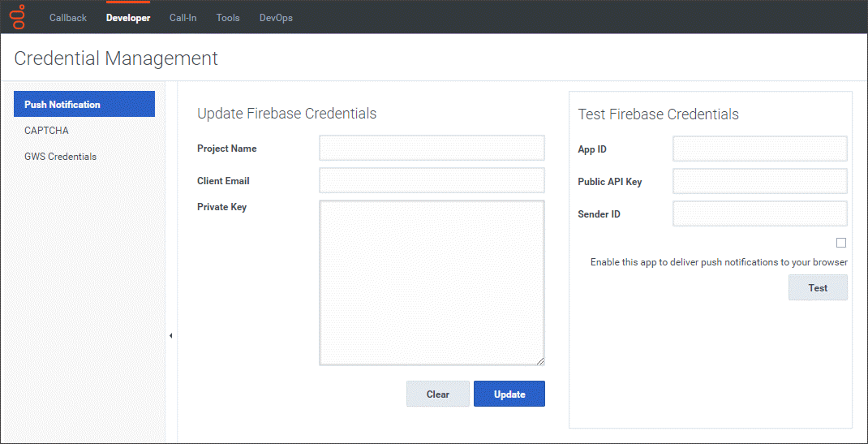Click inside the Private Key text area
This screenshot has height=444, width=868.
pyautogui.click(x=432, y=282)
